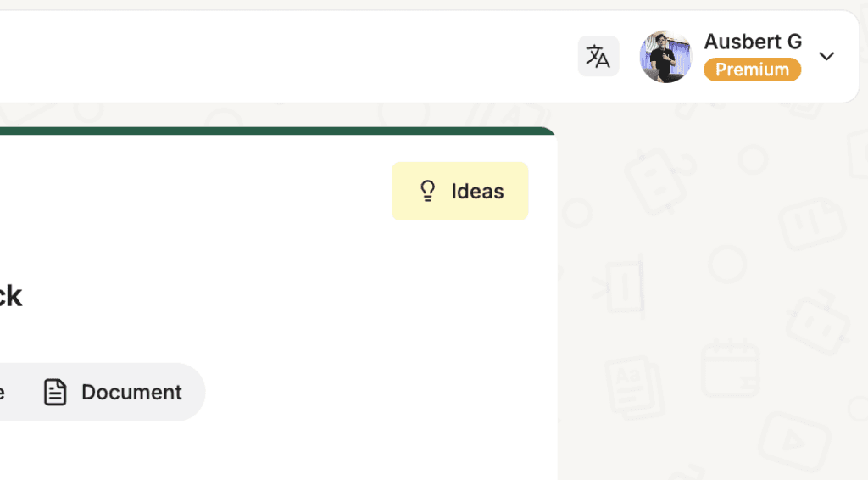868x480 pixels.
Task: Open the language translate icon
Action: (x=598, y=57)
